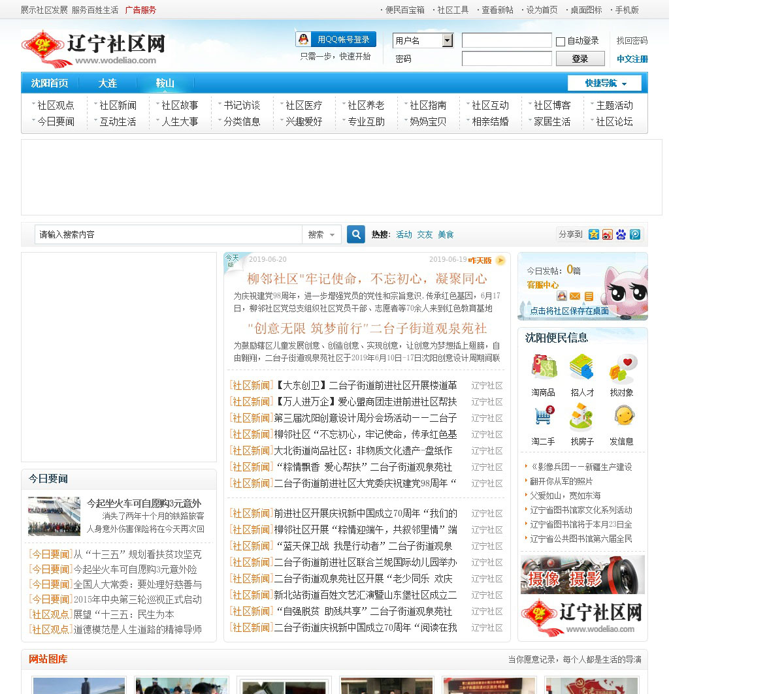Share to Sina Weibo via its icon
The height and width of the screenshot is (694, 784).
point(607,234)
